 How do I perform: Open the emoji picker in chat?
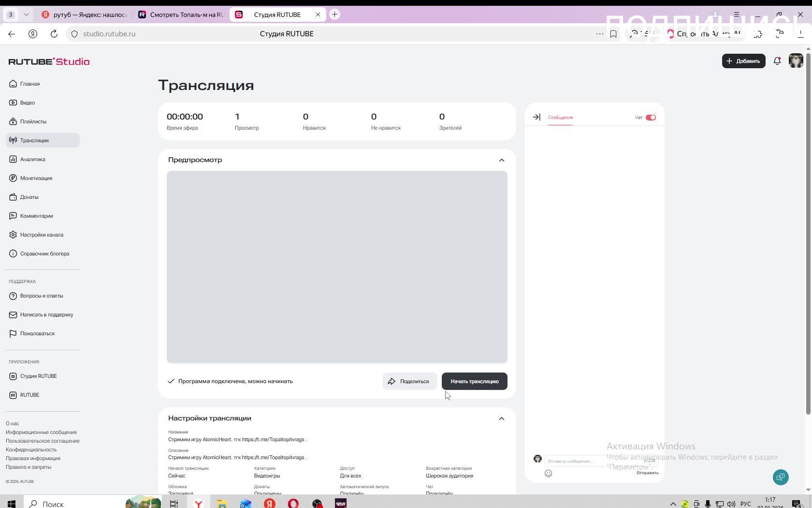coord(548,474)
